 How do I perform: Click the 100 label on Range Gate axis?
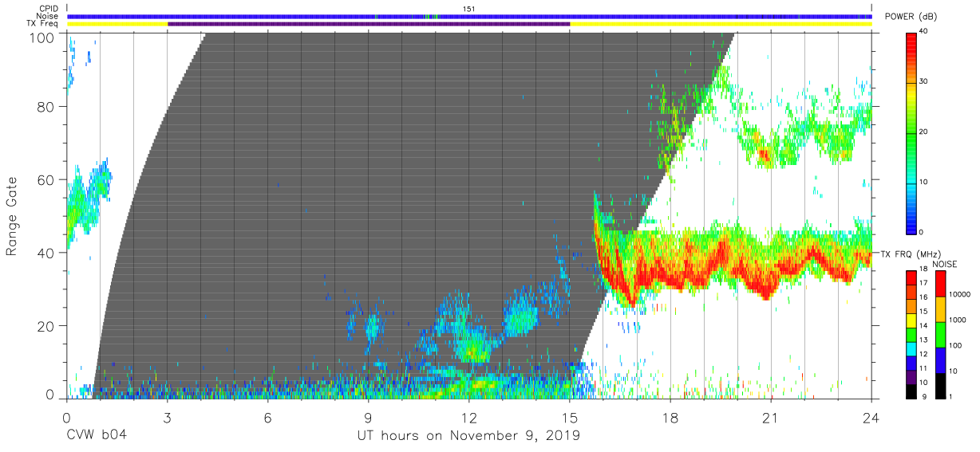[x=43, y=37]
